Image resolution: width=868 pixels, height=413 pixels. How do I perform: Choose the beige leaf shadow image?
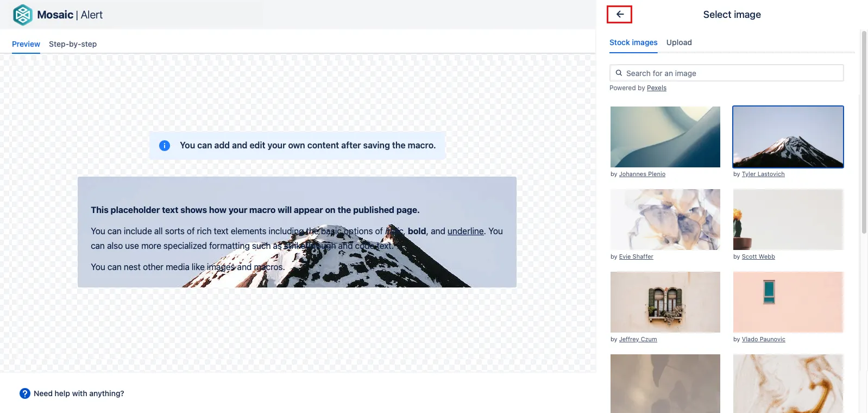click(x=665, y=384)
